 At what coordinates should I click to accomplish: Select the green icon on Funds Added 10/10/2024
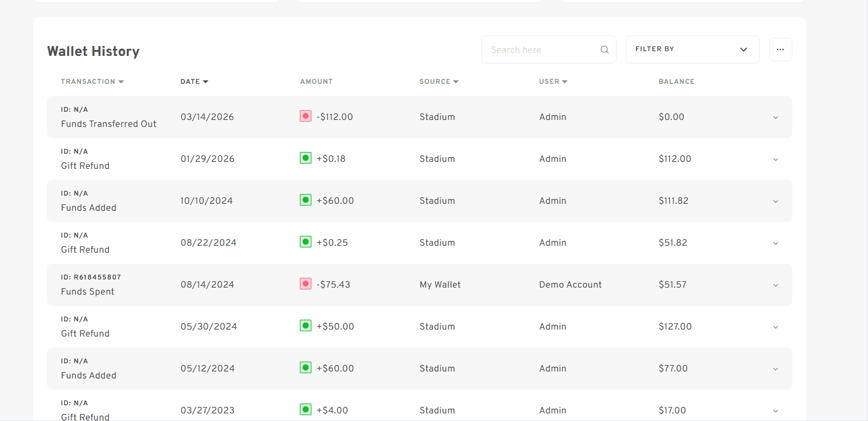[x=305, y=199]
